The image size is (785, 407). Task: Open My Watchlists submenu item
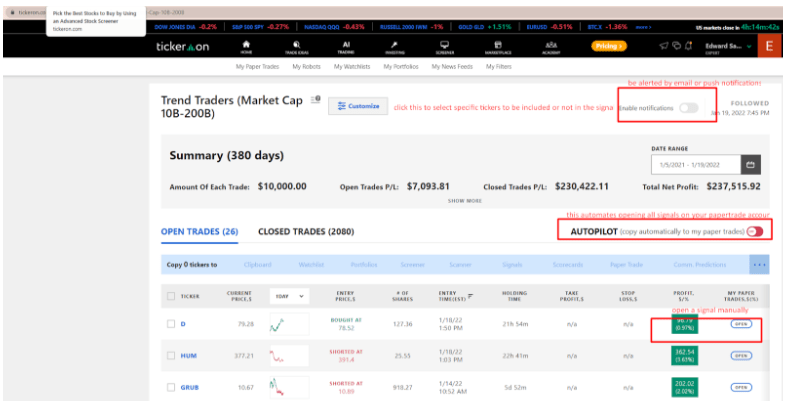click(352, 67)
